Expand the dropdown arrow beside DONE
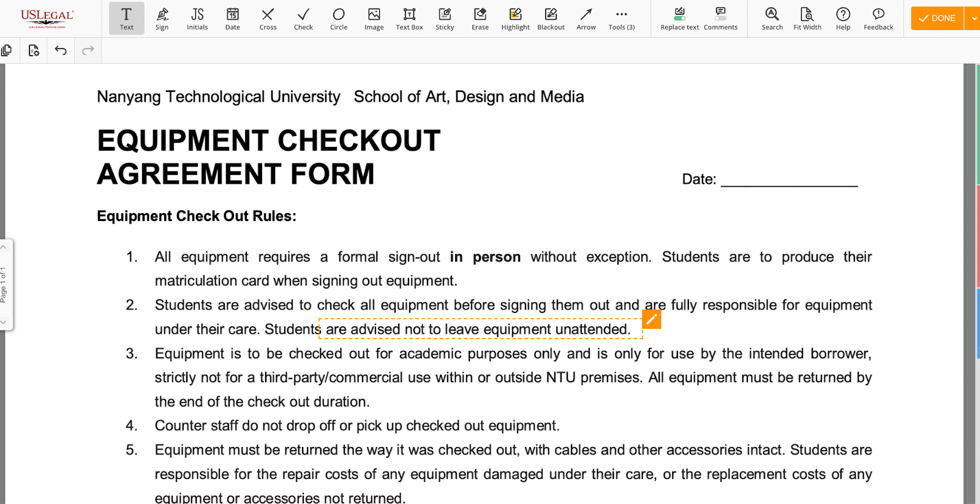 point(973,18)
